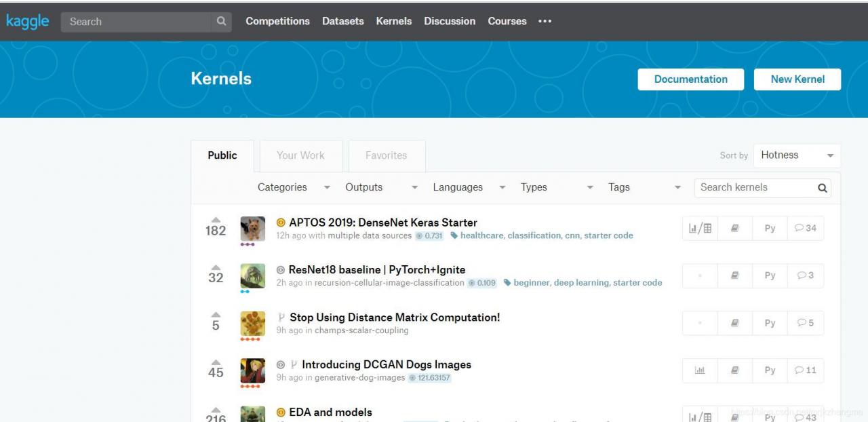The height and width of the screenshot is (422, 868).
Task: Open author avatar of APTOS 2019 kernel
Action: click(x=252, y=229)
